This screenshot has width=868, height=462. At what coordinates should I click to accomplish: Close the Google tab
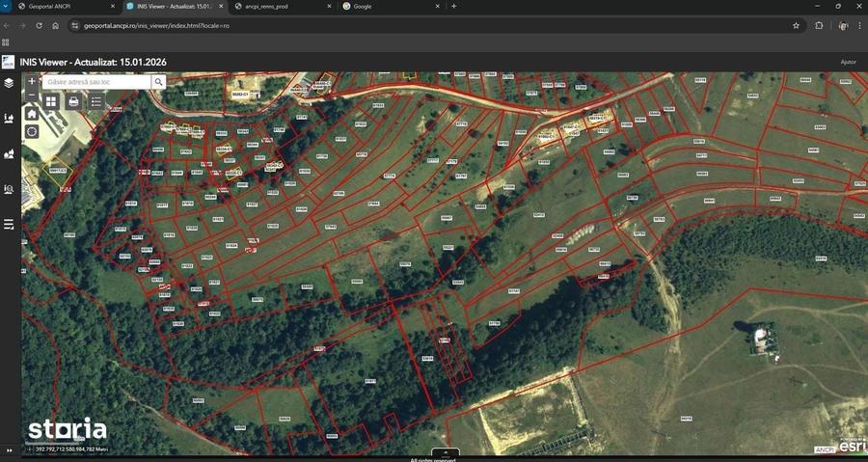(x=437, y=6)
